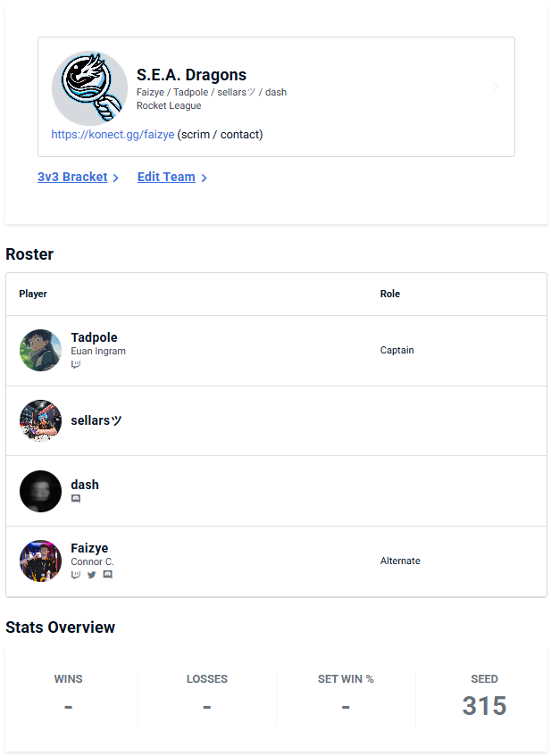Open Faizye's Twitter icon
This screenshot has height=756, width=551.
click(91, 575)
